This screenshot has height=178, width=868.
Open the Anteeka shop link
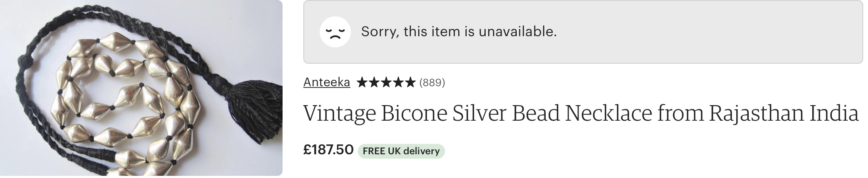tap(327, 82)
